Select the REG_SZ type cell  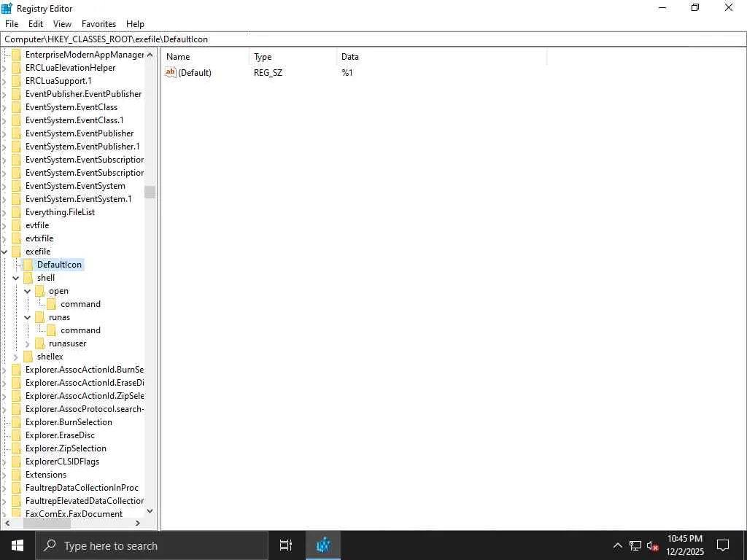(268, 72)
